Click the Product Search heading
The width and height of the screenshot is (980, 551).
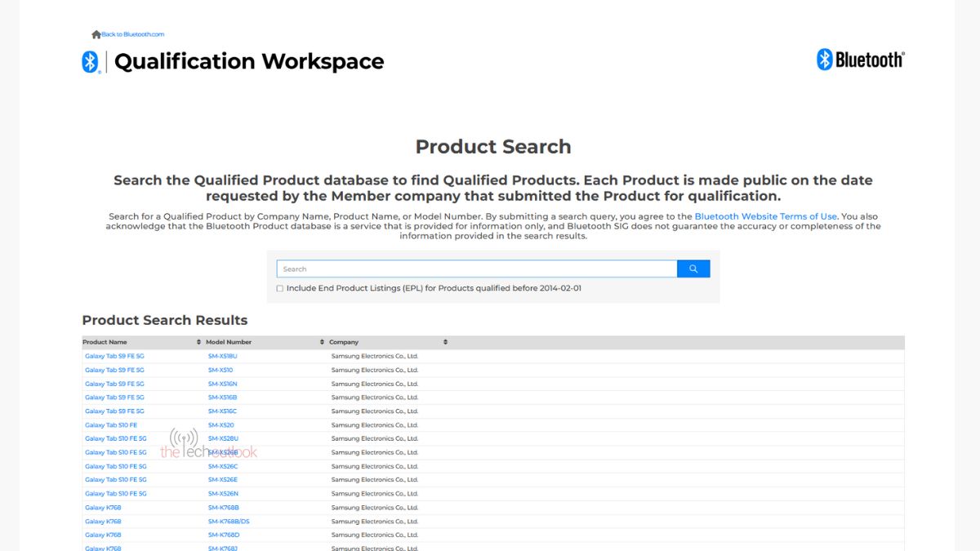[x=493, y=147]
